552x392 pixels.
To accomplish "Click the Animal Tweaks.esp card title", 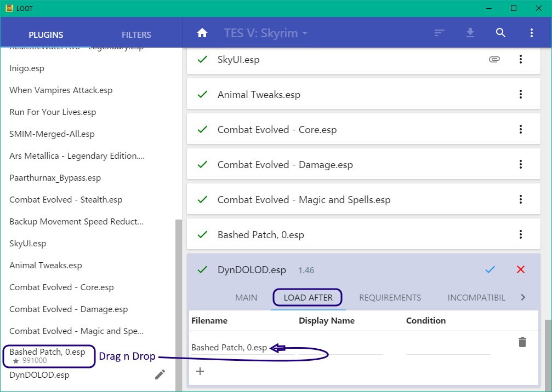I will coord(259,95).
